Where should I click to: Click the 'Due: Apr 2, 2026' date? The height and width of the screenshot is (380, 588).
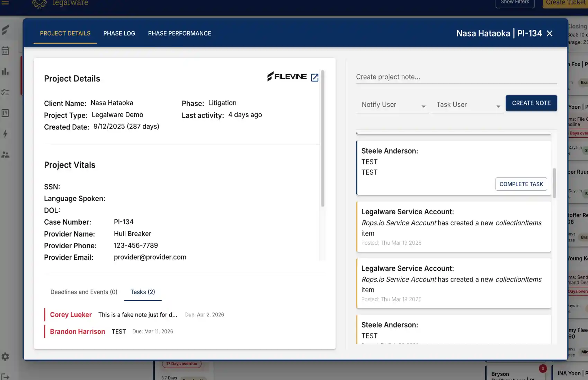click(x=204, y=315)
